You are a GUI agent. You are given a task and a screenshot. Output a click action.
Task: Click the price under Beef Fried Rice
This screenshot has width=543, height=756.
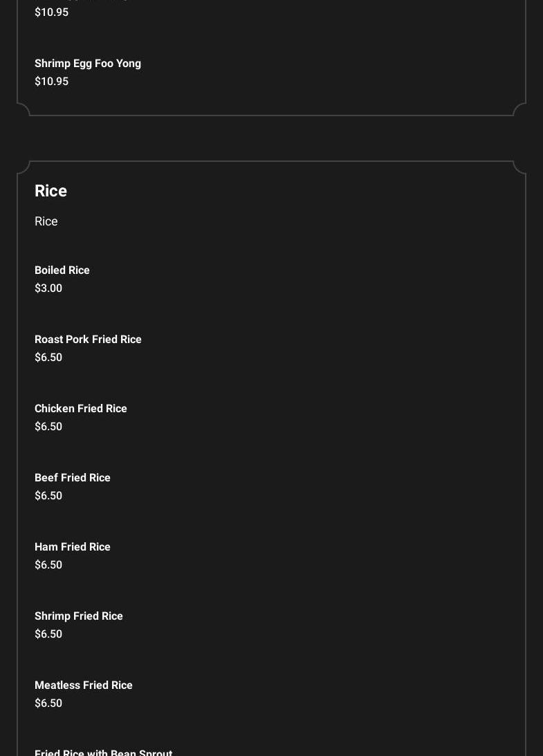(x=48, y=496)
